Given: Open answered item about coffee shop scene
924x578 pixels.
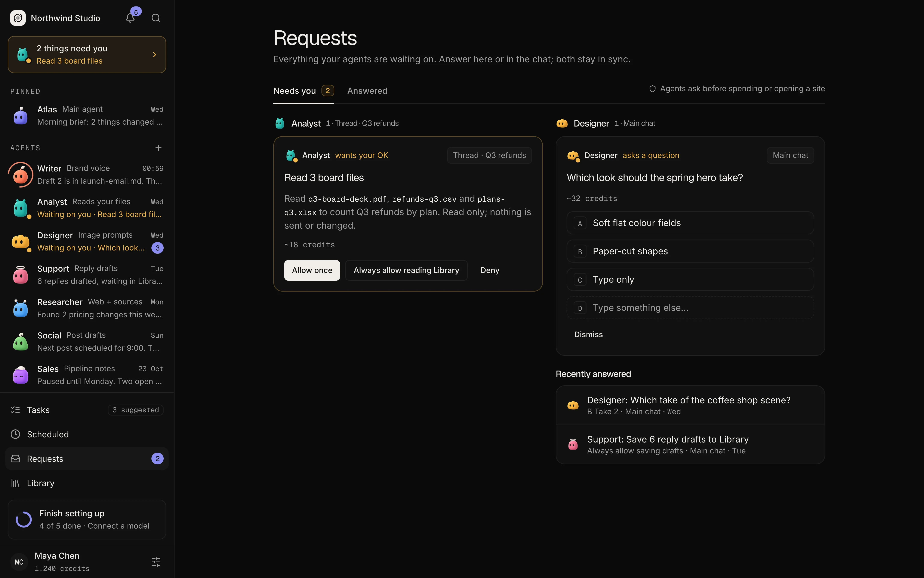Looking at the screenshot, I should pyautogui.click(x=690, y=406).
